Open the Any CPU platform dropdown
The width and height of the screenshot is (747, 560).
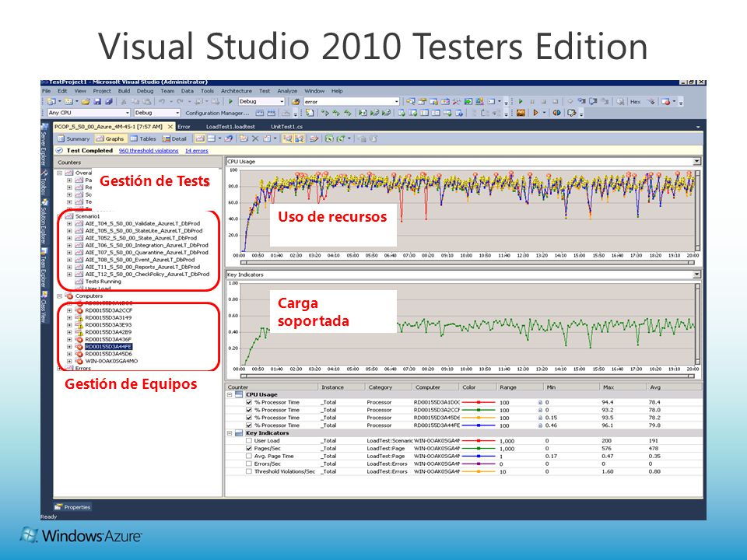(127, 113)
